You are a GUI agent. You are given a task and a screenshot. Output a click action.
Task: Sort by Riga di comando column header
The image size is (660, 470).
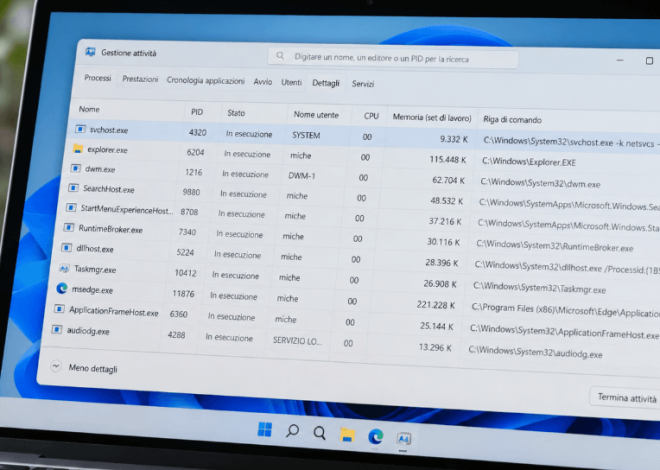(x=512, y=119)
